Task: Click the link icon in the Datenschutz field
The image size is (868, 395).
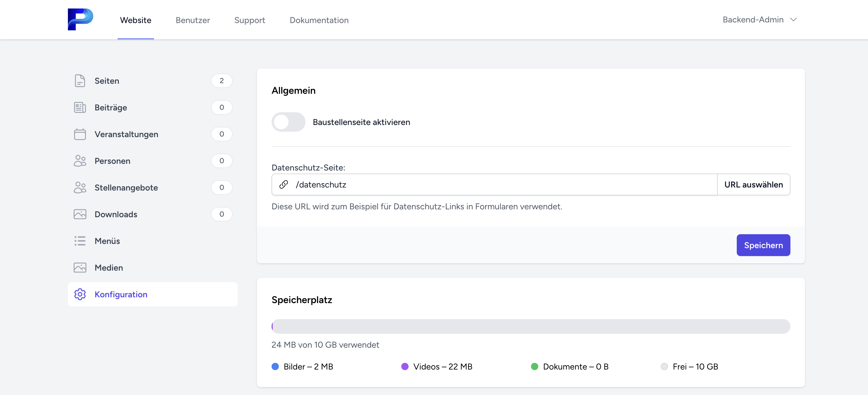Action: [284, 184]
